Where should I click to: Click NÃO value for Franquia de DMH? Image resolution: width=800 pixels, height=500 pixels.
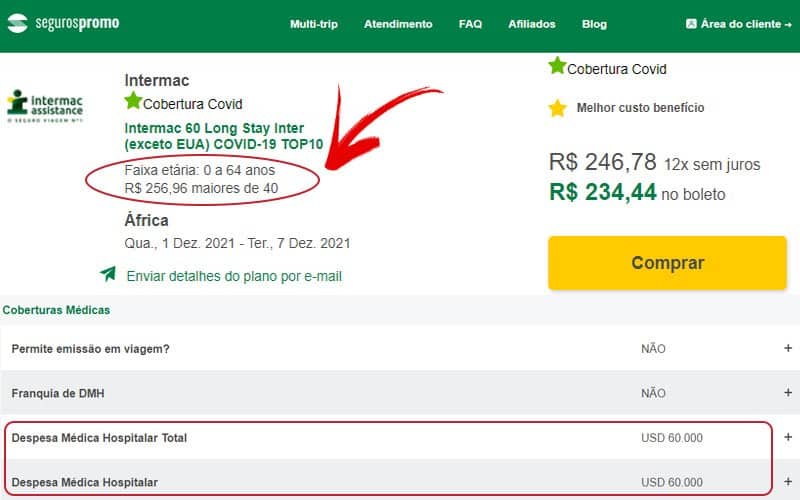(653, 393)
